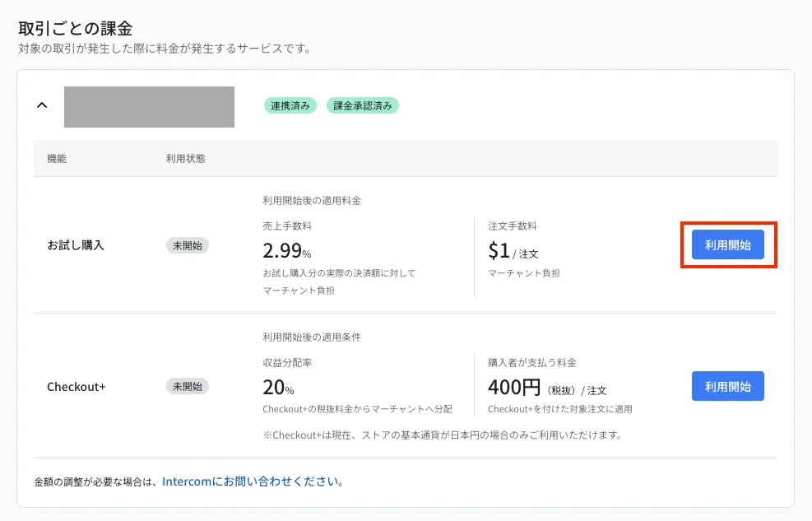
Task: Select the Checkout+ feature name
Action: 77,387
